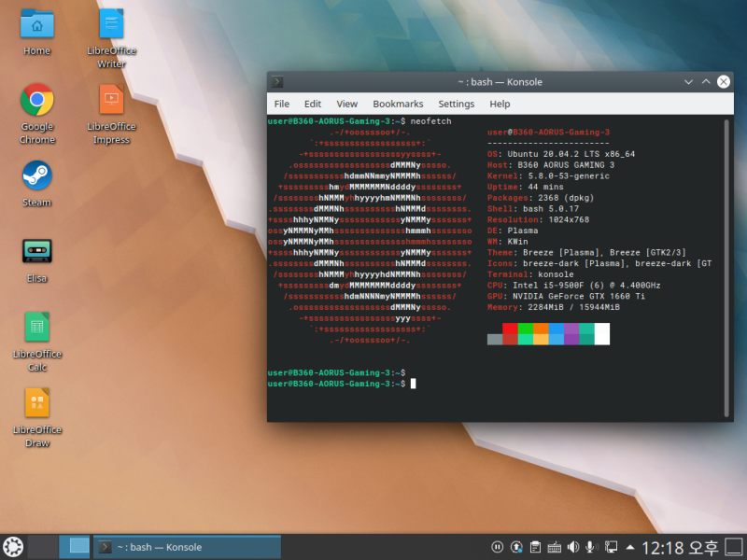Click the Konsole window menu icon in title bar
747x560 pixels.
coord(277,82)
